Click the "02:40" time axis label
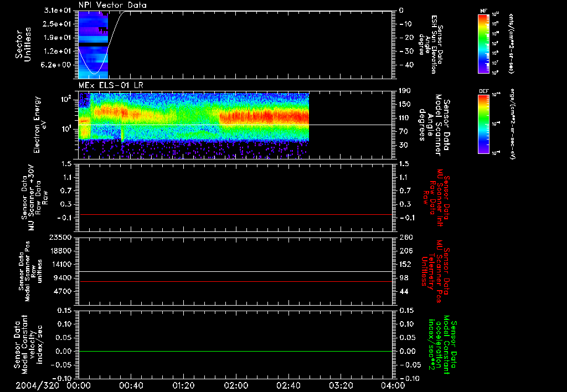567x392 pixels. click(288, 385)
